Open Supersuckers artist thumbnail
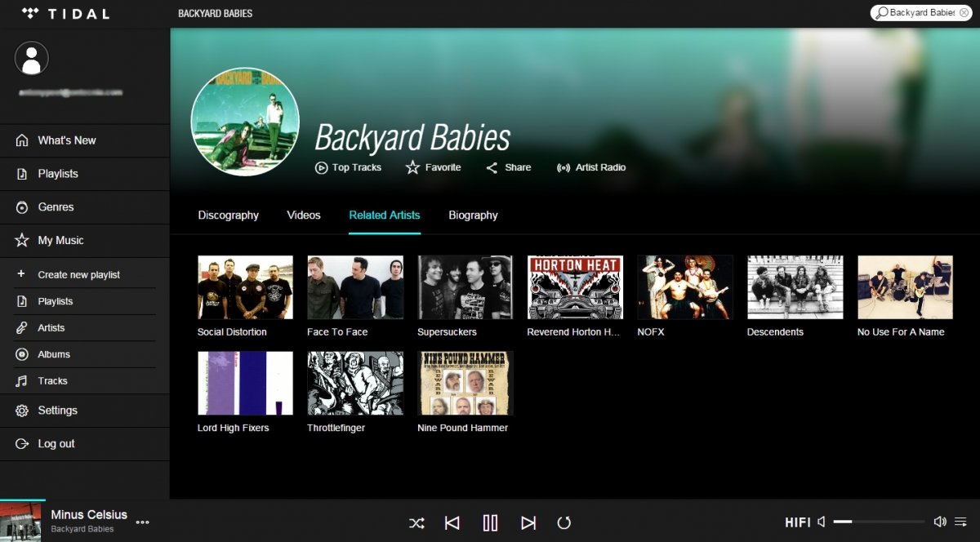 coord(465,287)
